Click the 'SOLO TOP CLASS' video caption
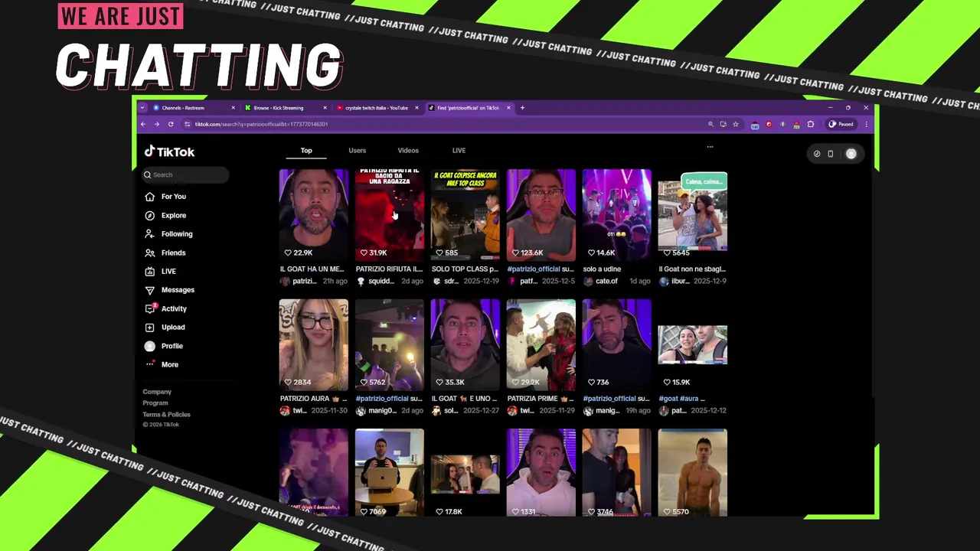980x551 pixels. (x=465, y=269)
